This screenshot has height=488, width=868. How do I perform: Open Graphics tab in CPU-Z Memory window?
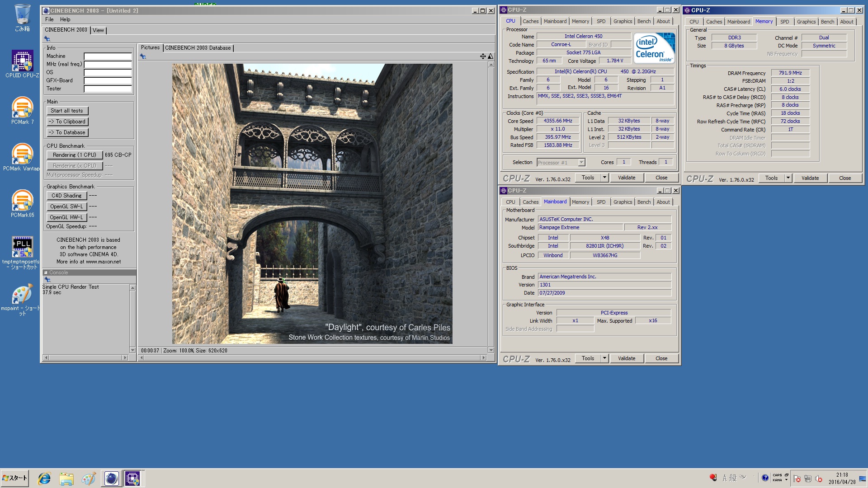[x=806, y=22]
